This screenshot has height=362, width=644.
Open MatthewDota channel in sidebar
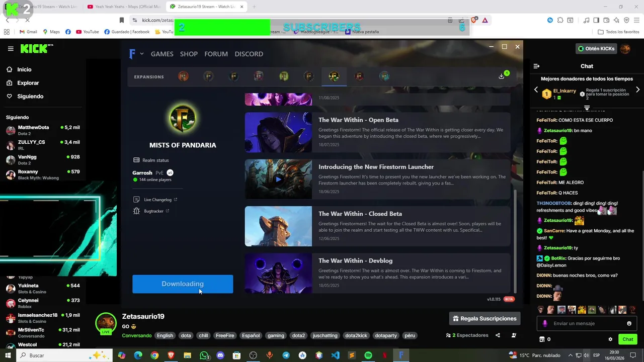43,130
